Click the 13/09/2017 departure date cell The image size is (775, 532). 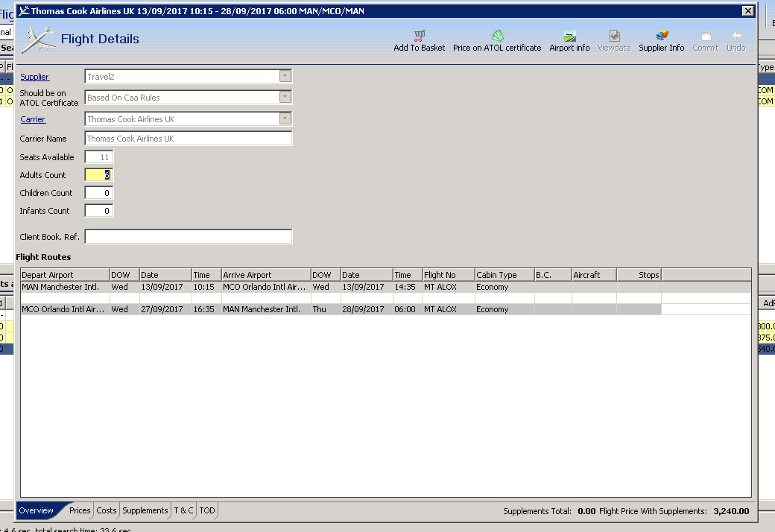point(165,287)
